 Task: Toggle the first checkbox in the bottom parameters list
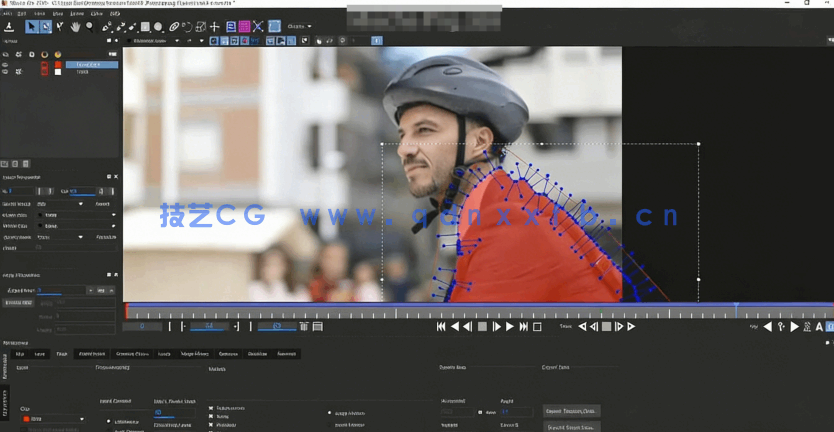pyautogui.click(x=211, y=408)
